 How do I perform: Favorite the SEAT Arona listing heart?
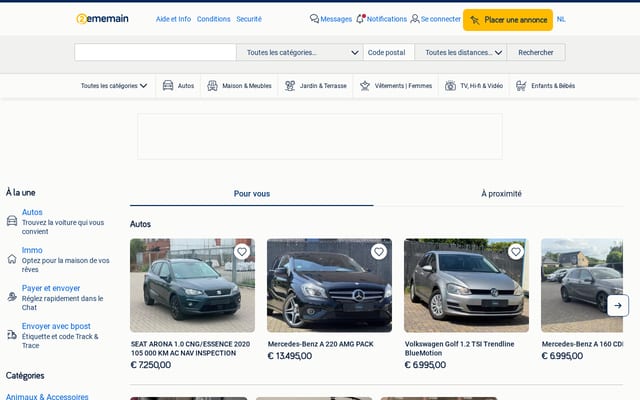coord(242,252)
